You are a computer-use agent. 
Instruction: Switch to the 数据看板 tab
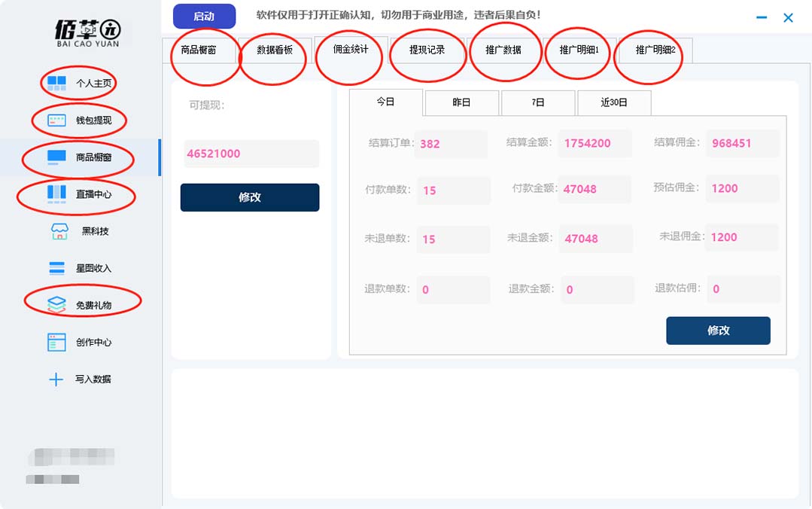click(x=275, y=50)
